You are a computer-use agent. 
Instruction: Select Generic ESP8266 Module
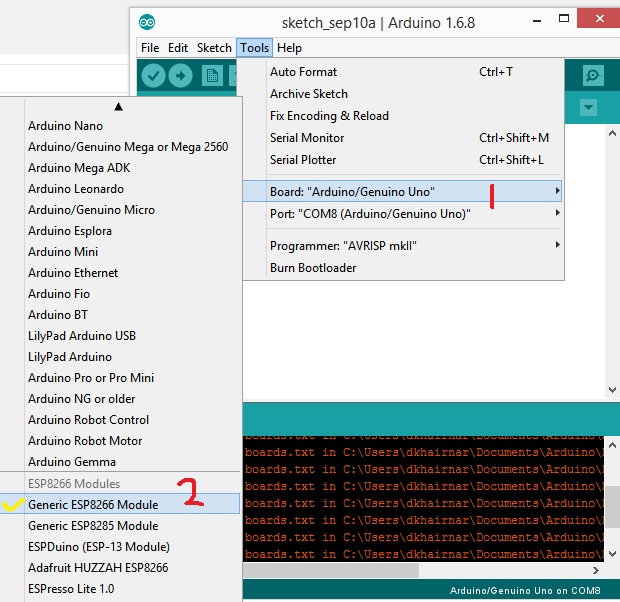click(x=120, y=504)
